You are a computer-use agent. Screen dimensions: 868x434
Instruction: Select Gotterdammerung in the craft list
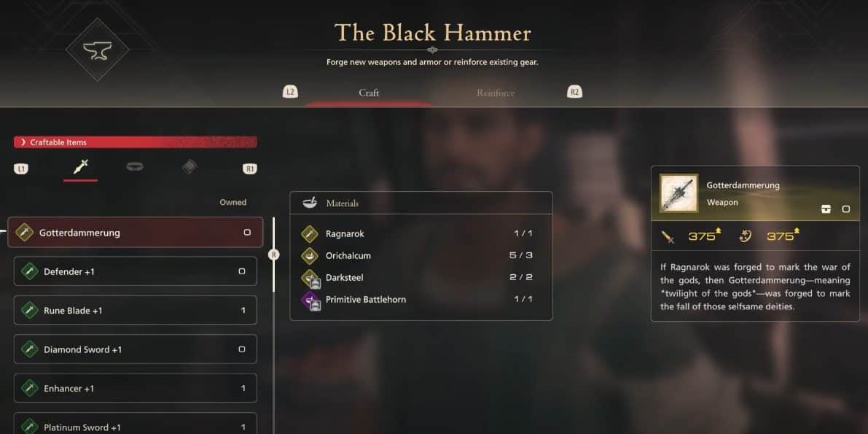pyautogui.click(x=135, y=232)
